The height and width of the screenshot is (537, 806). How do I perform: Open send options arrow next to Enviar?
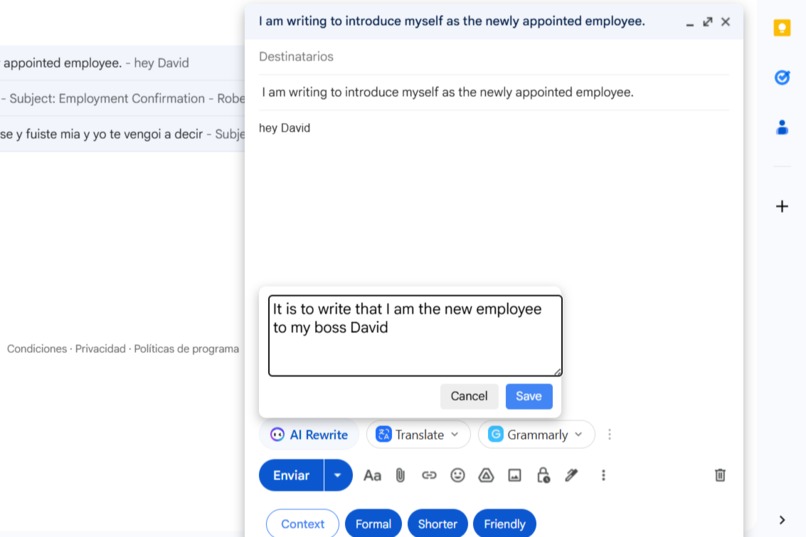[338, 475]
